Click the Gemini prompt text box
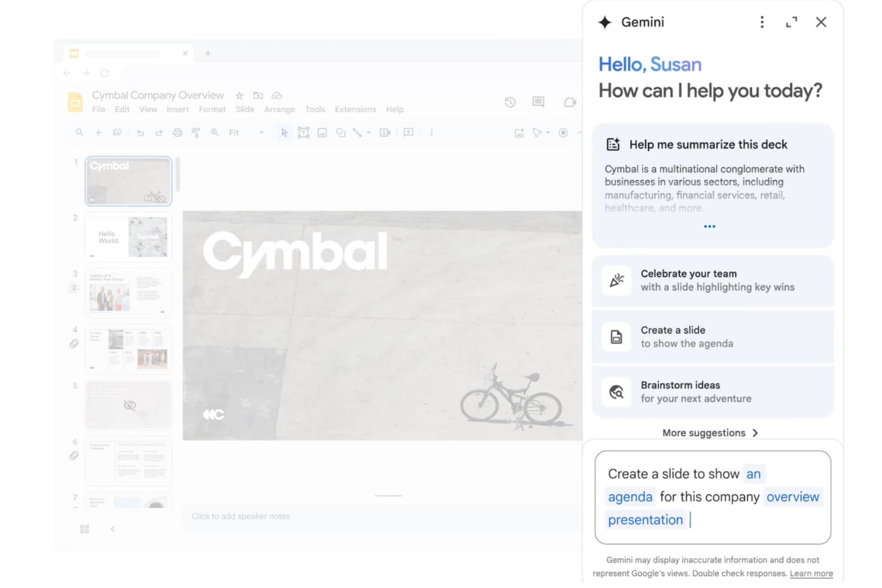882x588 pixels. click(713, 497)
